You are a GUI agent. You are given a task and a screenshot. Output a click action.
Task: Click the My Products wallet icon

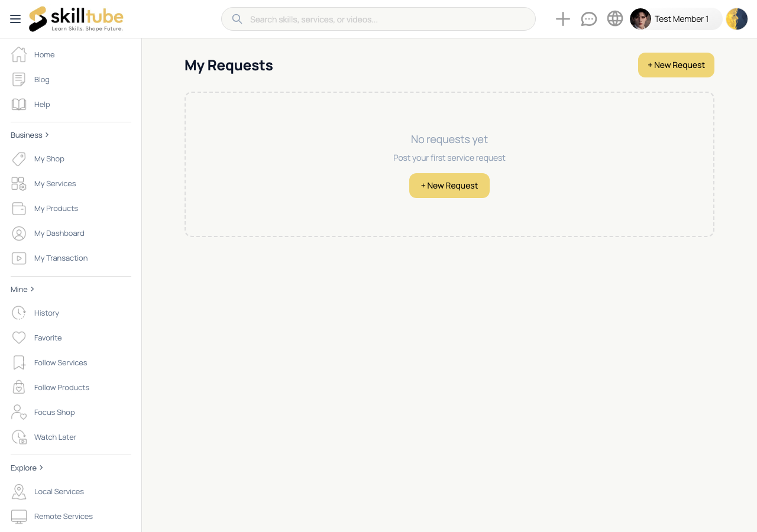(19, 208)
